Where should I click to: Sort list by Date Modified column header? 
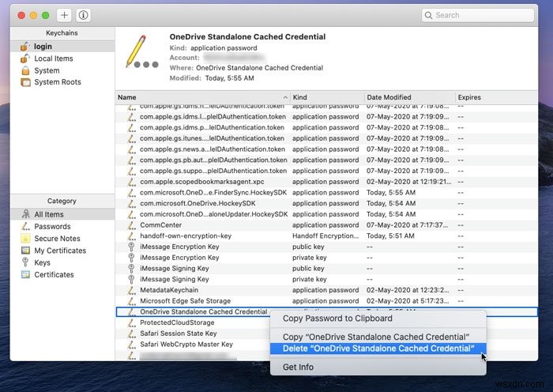[x=410, y=97]
